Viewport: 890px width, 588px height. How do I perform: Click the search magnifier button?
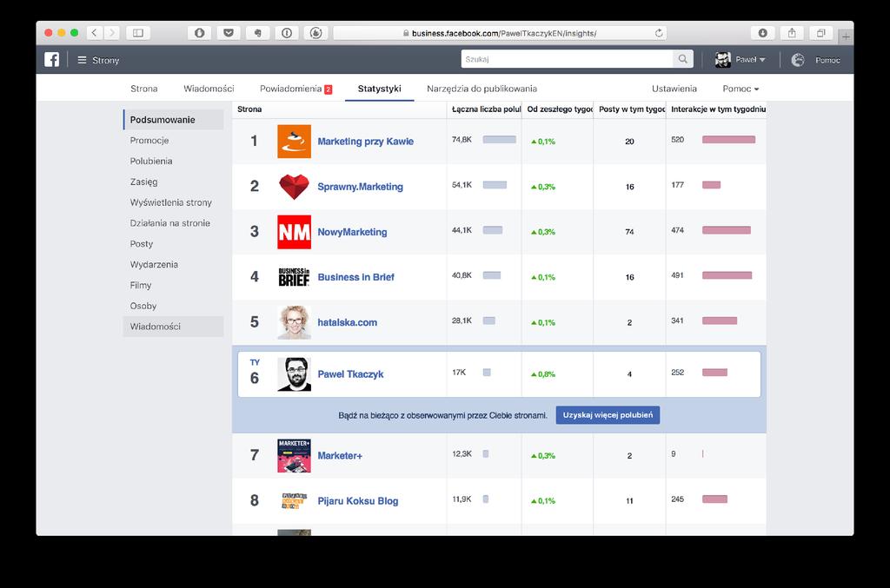(683, 59)
